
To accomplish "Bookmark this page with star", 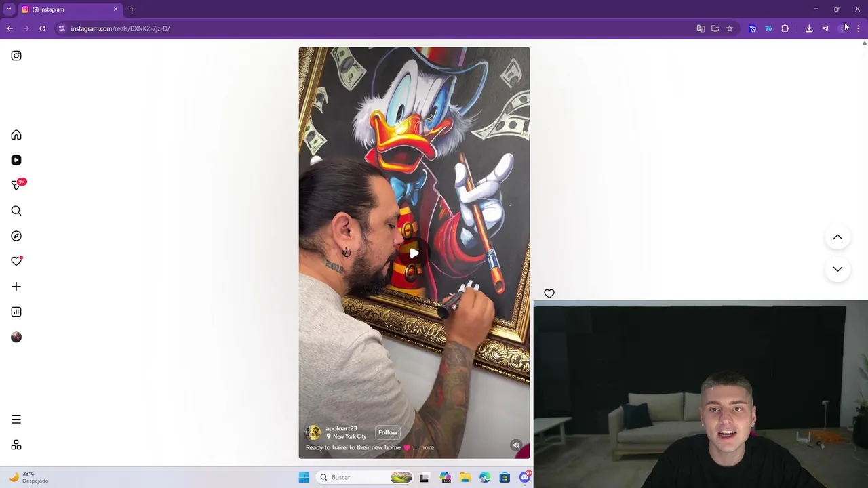I will (x=730, y=28).
